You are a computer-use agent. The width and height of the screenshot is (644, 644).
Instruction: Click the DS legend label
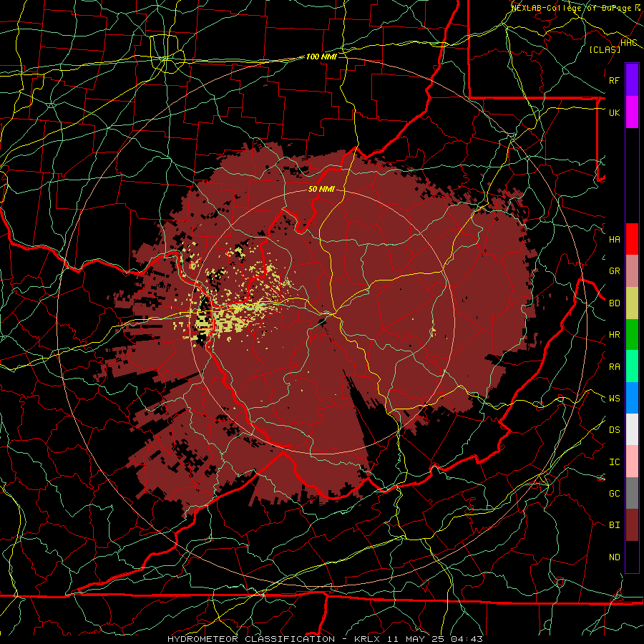pos(615,429)
